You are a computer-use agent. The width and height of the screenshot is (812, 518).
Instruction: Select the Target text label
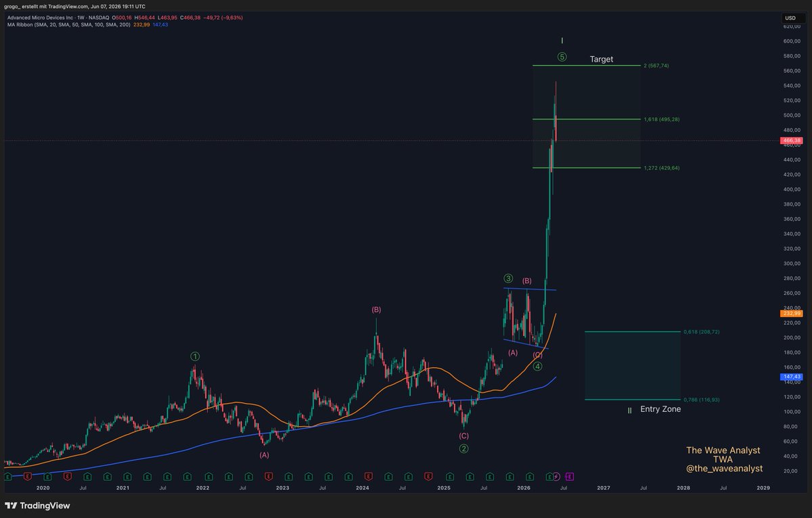click(x=602, y=59)
